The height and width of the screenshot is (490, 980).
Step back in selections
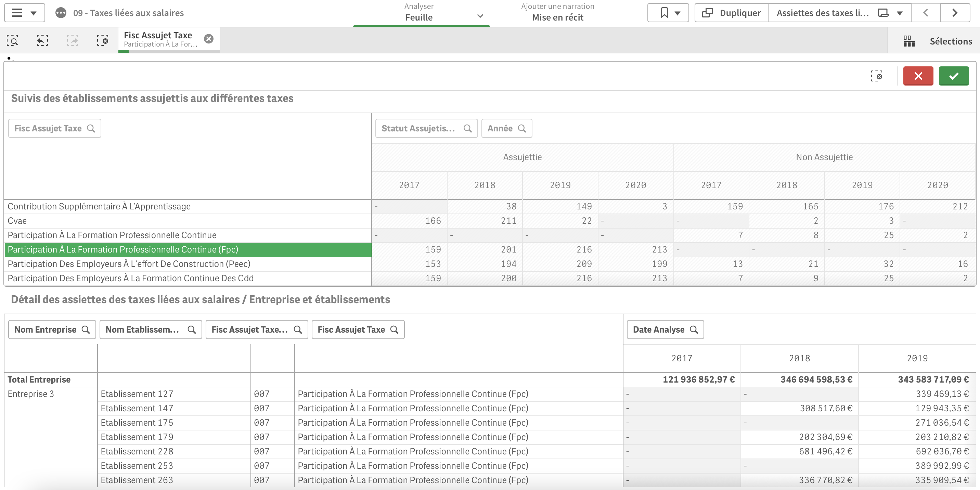click(x=42, y=40)
